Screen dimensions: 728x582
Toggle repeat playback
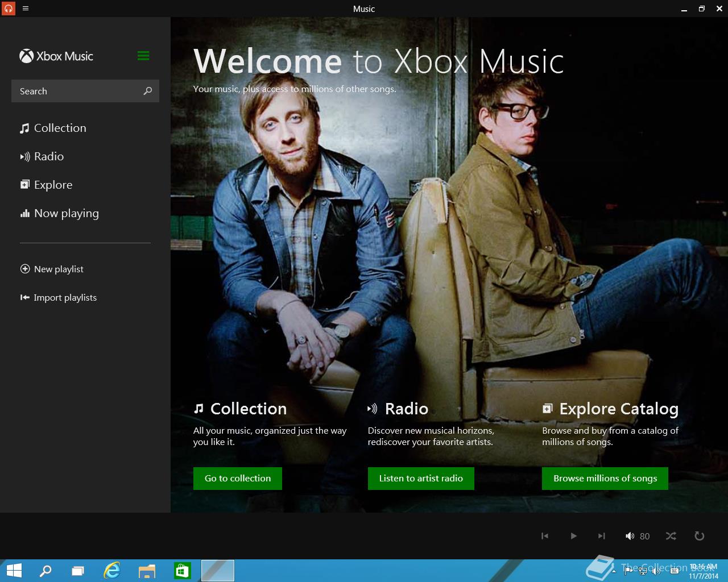(x=700, y=536)
